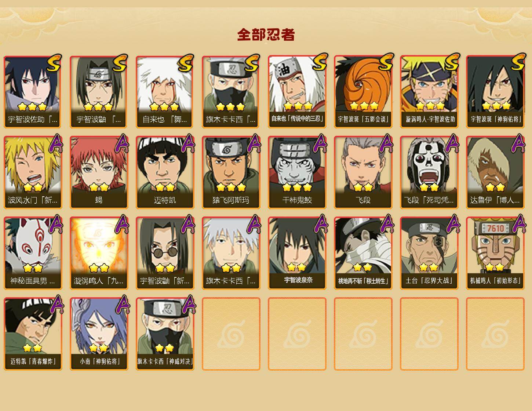Open 漩涡鸣人·宇智波佐助 card
The width and height of the screenshot is (532, 411).
(x=429, y=92)
